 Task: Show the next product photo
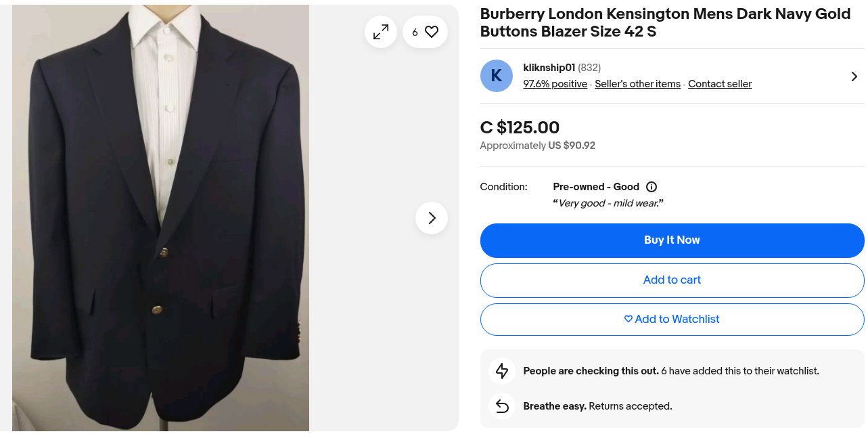(x=432, y=218)
